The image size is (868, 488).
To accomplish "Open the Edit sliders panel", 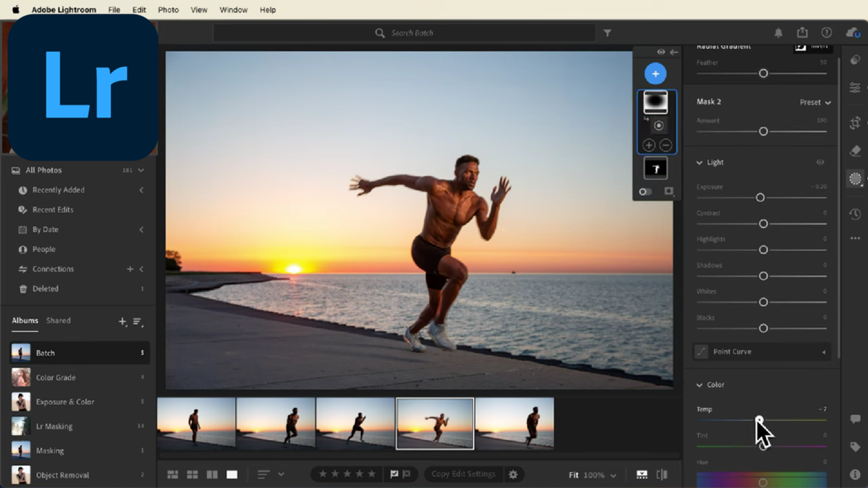I will coord(855,88).
